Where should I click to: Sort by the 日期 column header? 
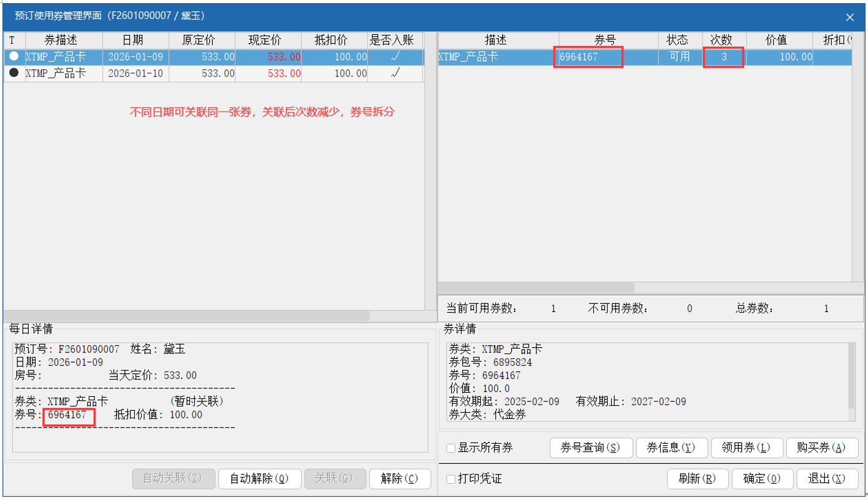coord(132,40)
